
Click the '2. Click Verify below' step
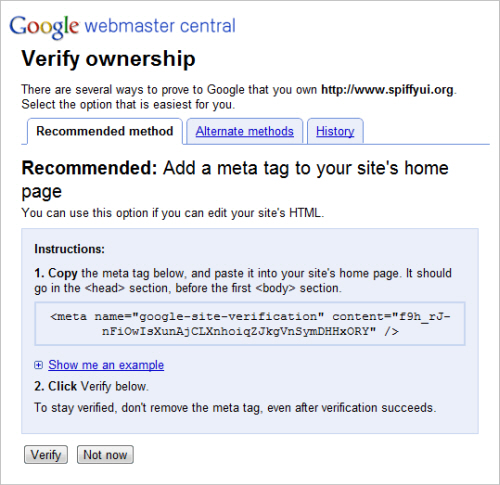click(x=91, y=386)
